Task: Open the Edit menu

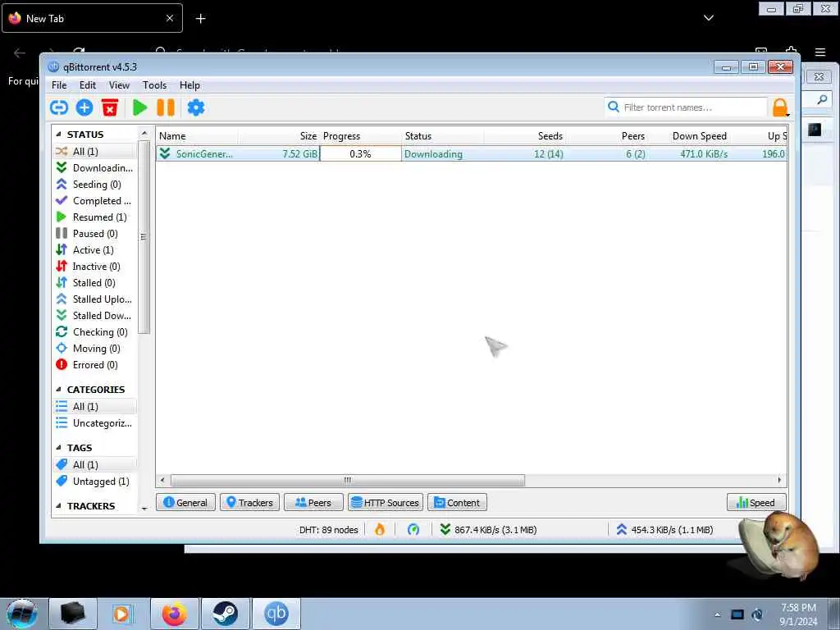Action: pyautogui.click(x=87, y=85)
